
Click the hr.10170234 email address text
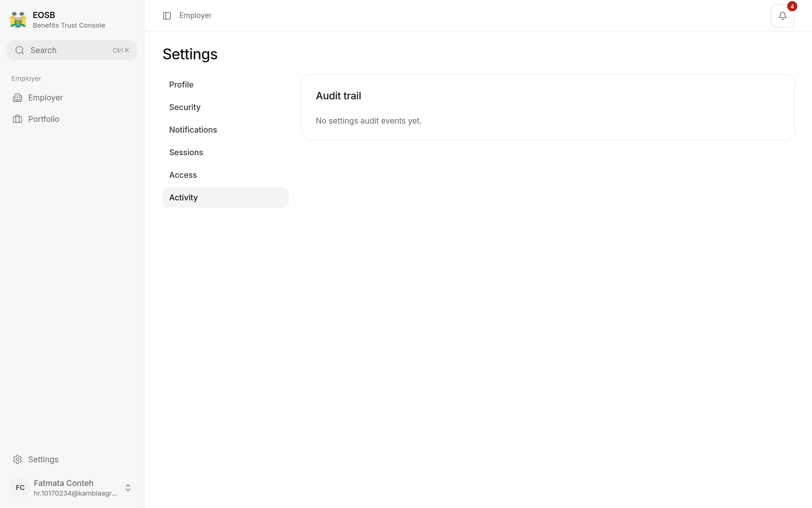[x=76, y=493]
